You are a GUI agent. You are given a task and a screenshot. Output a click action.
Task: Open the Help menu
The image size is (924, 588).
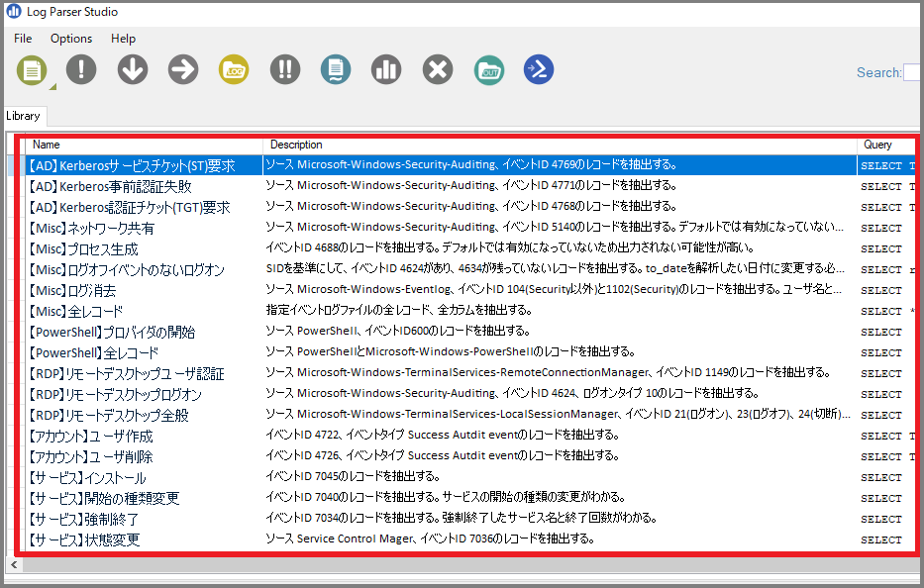coord(123,39)
